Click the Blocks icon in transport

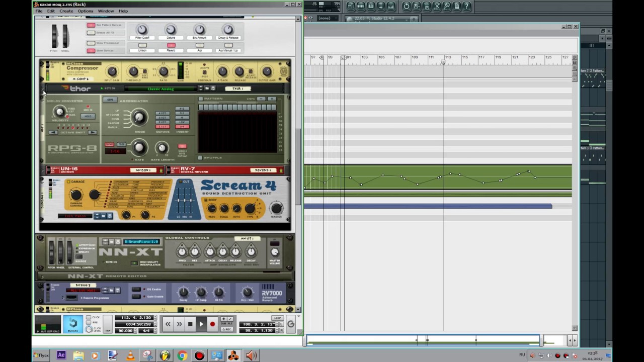73,324
